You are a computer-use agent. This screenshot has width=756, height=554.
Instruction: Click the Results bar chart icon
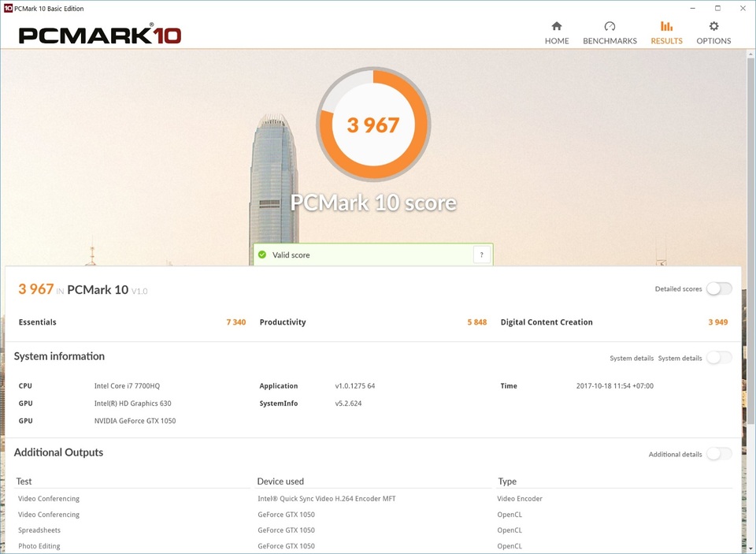[666, 26]
